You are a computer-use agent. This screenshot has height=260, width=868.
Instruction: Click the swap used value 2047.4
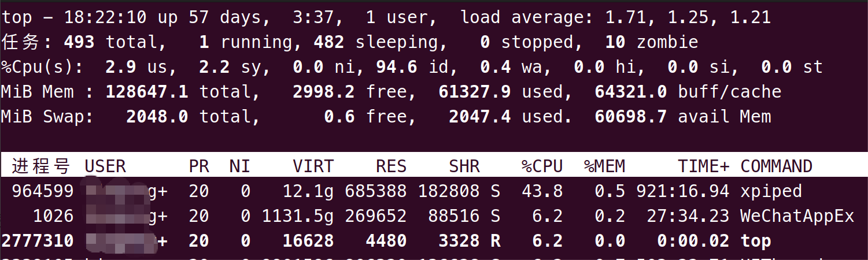click(479, 117)
